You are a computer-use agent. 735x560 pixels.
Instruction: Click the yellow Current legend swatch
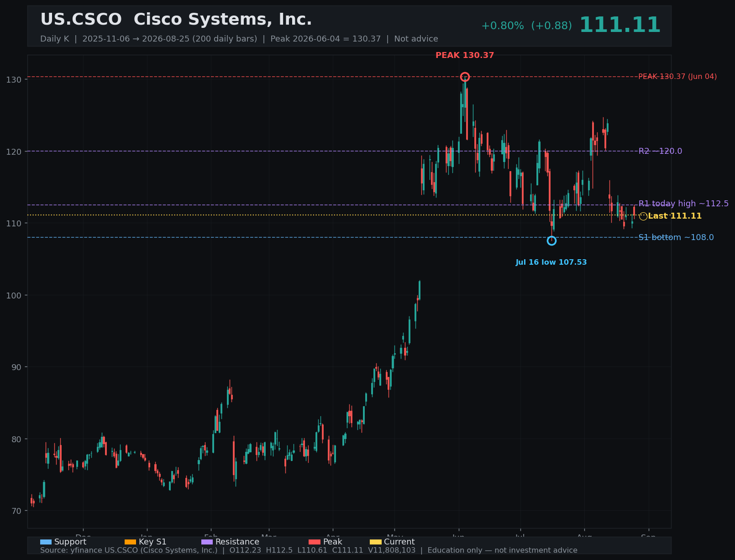click(x=376, y=542)
